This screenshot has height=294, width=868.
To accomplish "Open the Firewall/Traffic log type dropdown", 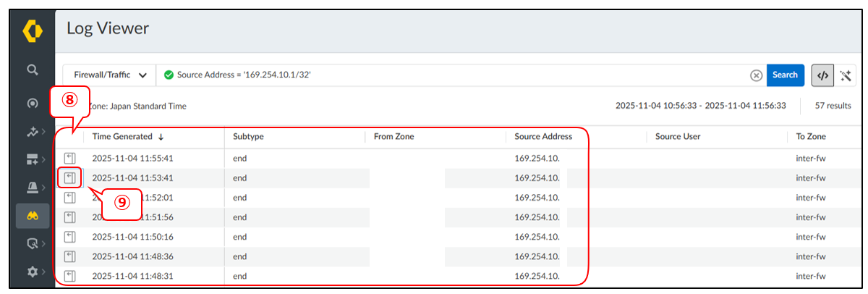I will click(109, 75).
